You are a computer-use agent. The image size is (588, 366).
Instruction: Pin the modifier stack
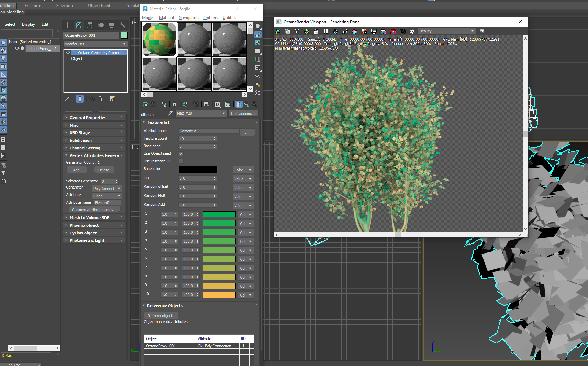pos(68,99)
